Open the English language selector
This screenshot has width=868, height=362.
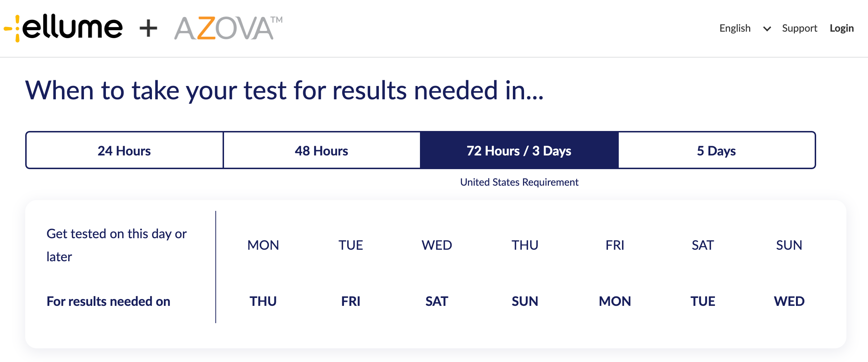[x=735, y=28]
